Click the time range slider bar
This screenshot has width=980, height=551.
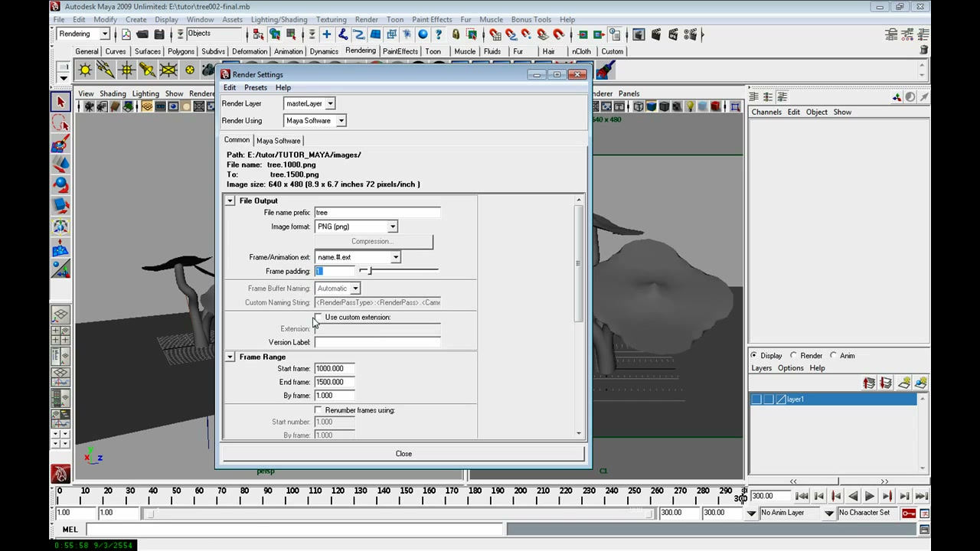[x=398, y=513]
